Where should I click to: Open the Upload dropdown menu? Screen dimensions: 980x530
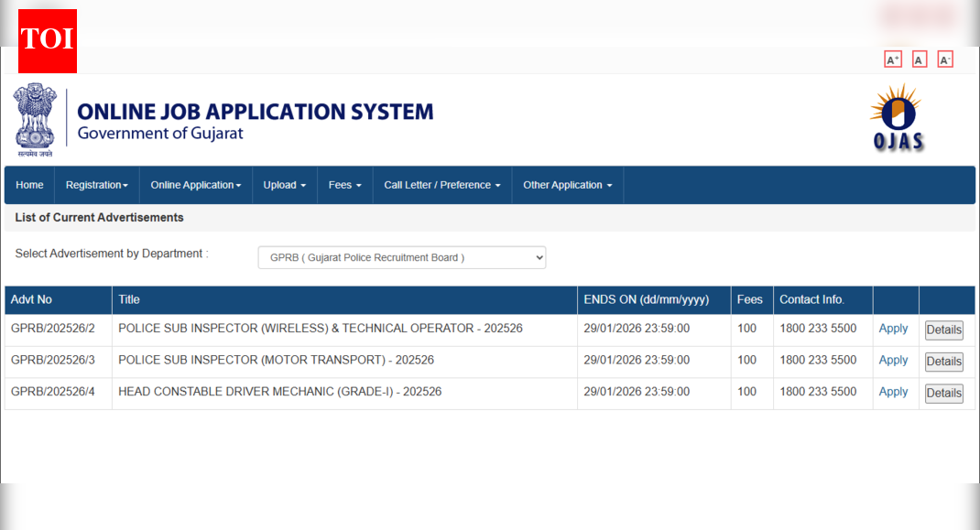(284, 185)
